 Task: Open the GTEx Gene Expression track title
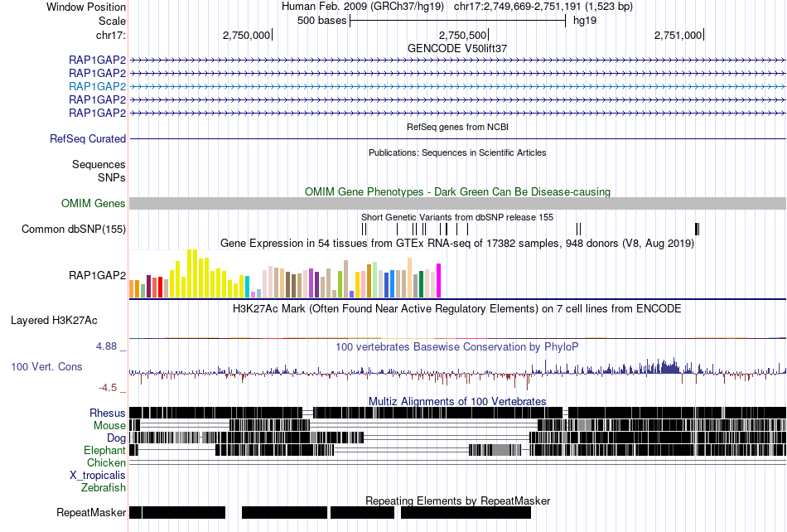457,244
